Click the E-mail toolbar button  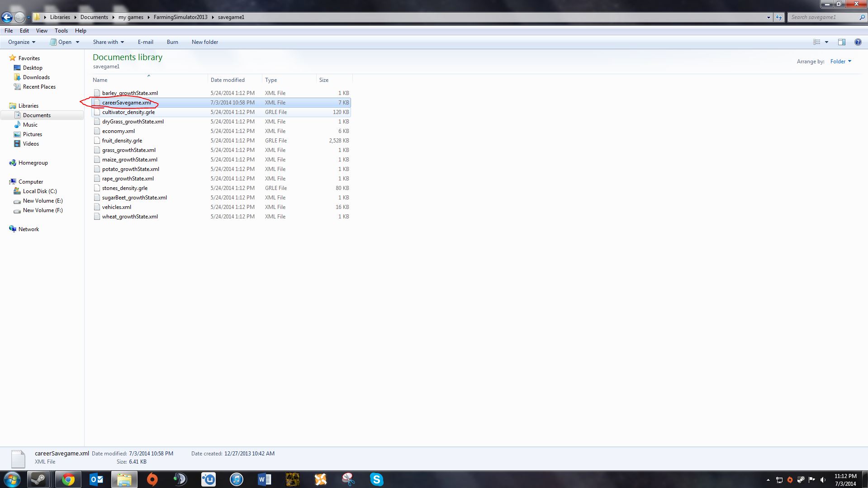(x=146, y=42)
